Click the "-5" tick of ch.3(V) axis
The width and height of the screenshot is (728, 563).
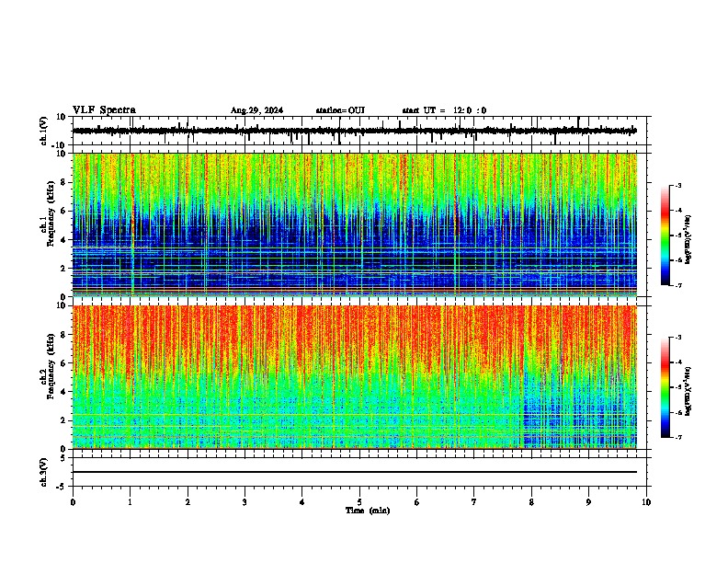[x=62, y=487]
